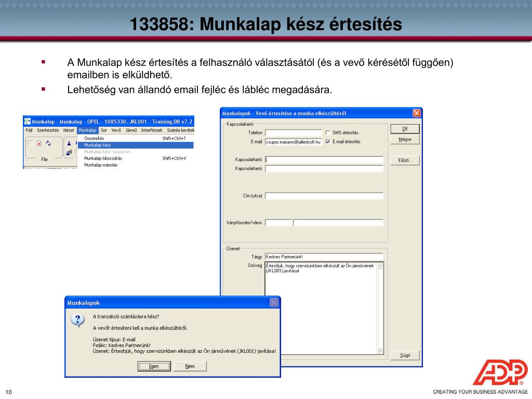Click the város city field

point(338,223)
